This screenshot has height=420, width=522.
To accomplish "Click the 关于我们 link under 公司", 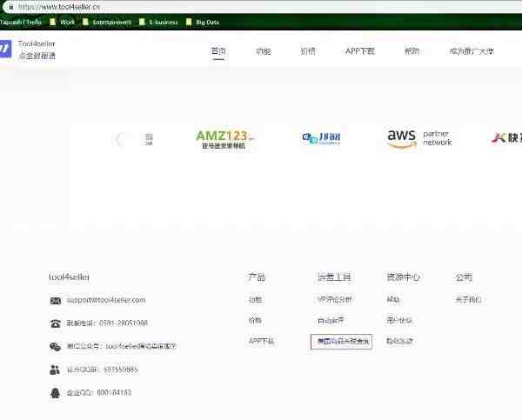I will point(468,300).
